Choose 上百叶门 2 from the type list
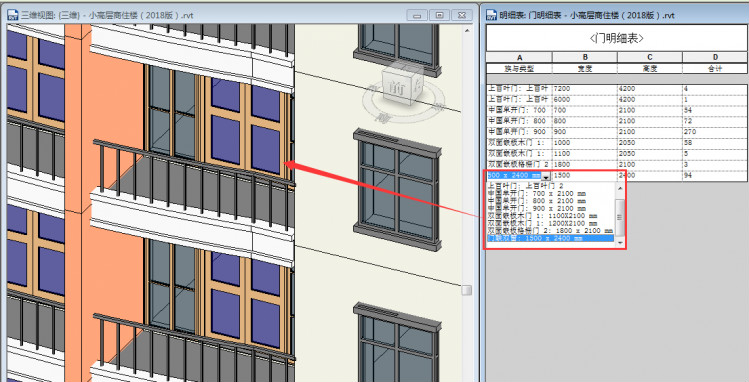 (525, 186)
